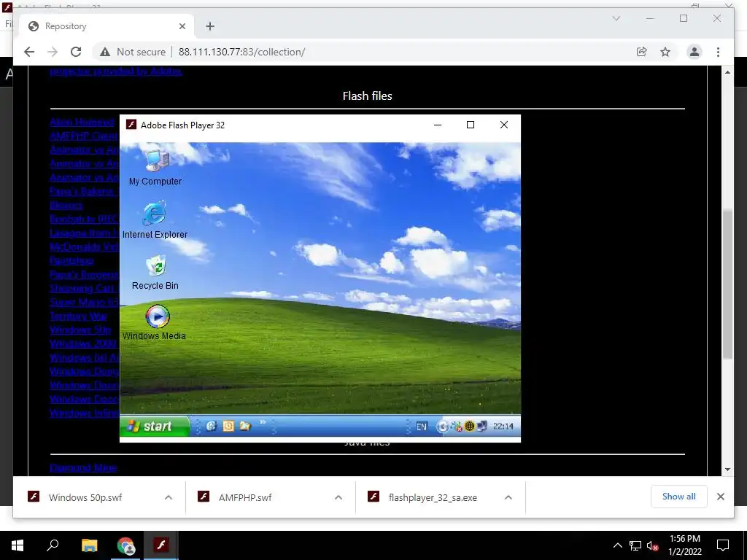Open the Bloxorz link
The width and height of the screenshot is (747, 560).
pos(66,205)
